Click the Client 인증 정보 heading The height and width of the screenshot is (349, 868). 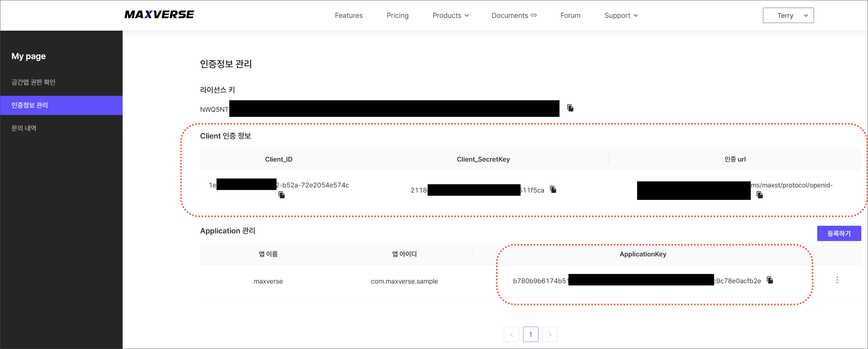[225, 136]
